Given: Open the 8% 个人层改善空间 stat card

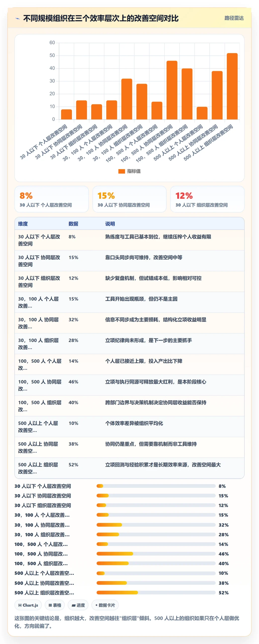Looking at the screenshot, I should [52, 199].
